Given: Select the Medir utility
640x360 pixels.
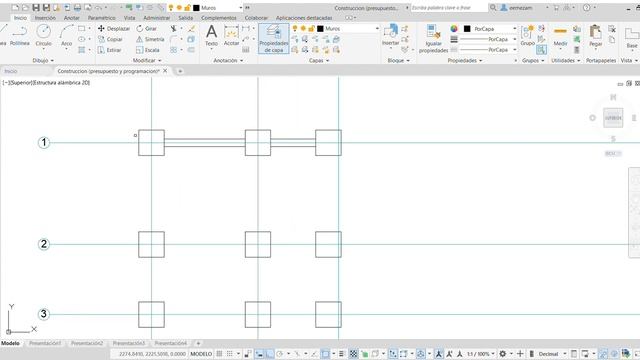Looking at the screenshot, I should tap(560, 36).
